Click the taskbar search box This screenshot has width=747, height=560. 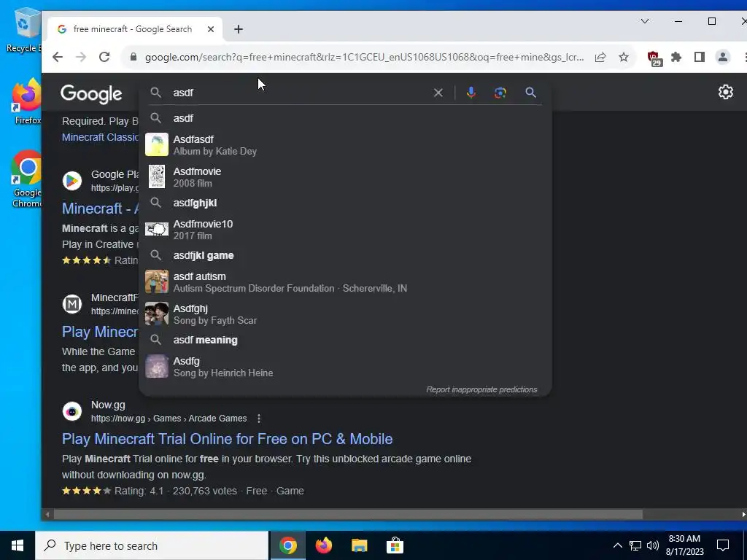tap(152, 545)
